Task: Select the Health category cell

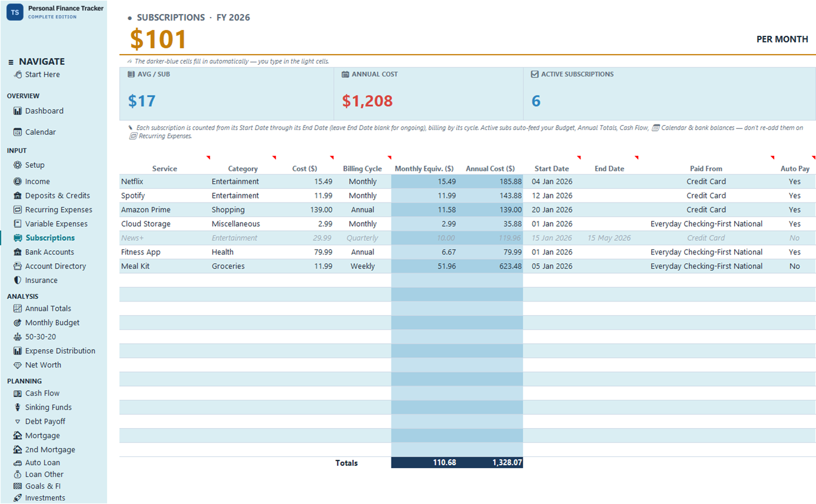Action: (243, 253)
